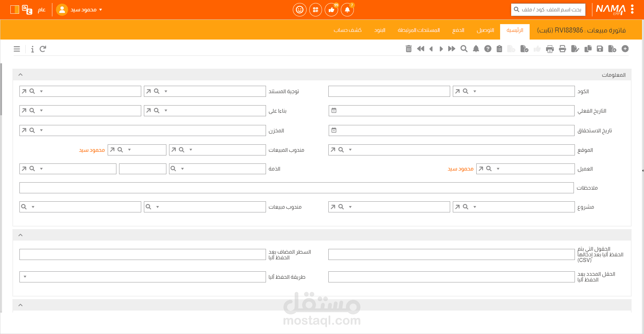Open the smiley face icon in header
Screen dimensions: 644x334
300,10
